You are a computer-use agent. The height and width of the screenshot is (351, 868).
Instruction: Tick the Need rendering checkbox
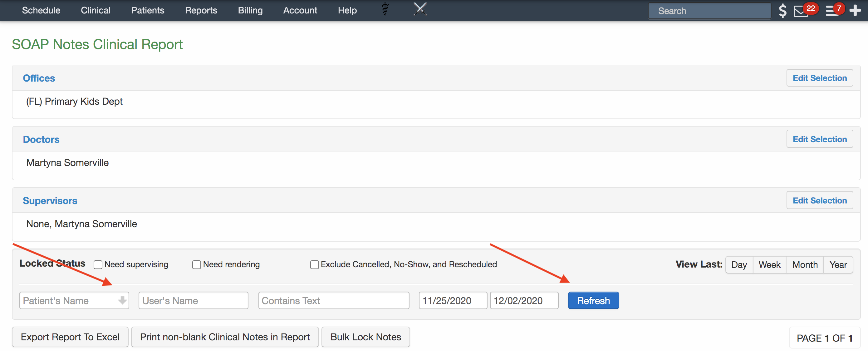(196, 265)
